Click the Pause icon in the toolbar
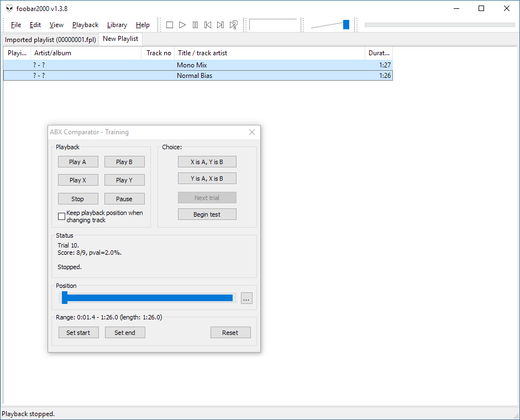The width and height of the screenshot is (520, 420). coord(195,25)
